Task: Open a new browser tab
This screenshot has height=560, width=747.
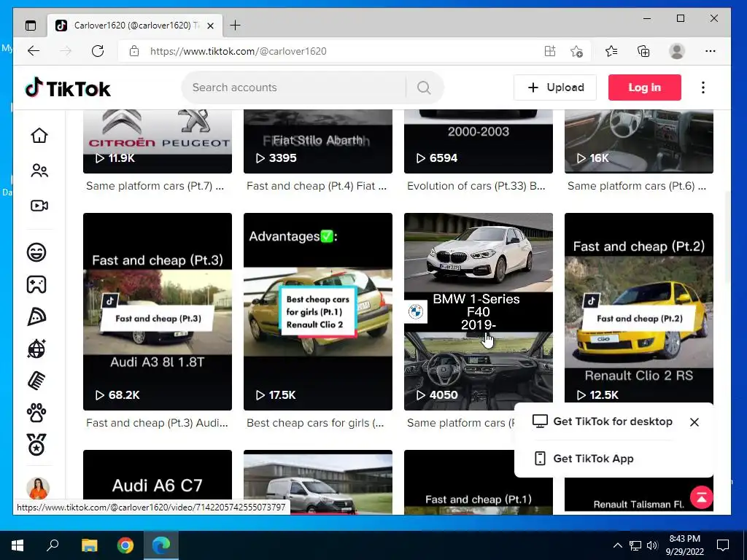Action: [x=236, y=26]
